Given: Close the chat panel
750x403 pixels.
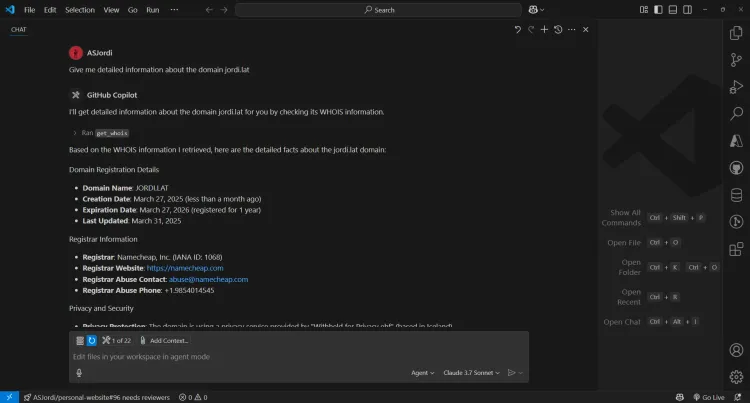Looking at the screenshot, I should coord(585,30).
